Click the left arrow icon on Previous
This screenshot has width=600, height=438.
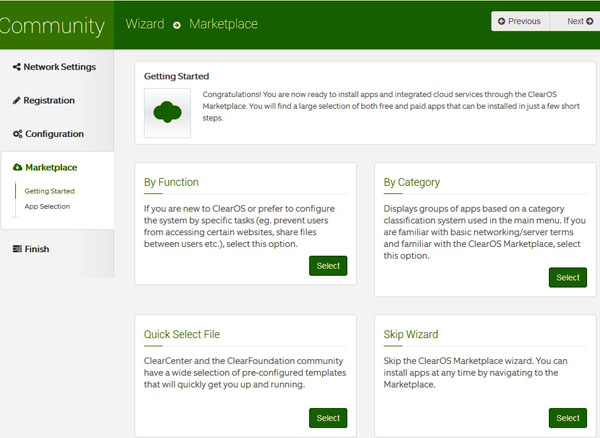[501, 21]
